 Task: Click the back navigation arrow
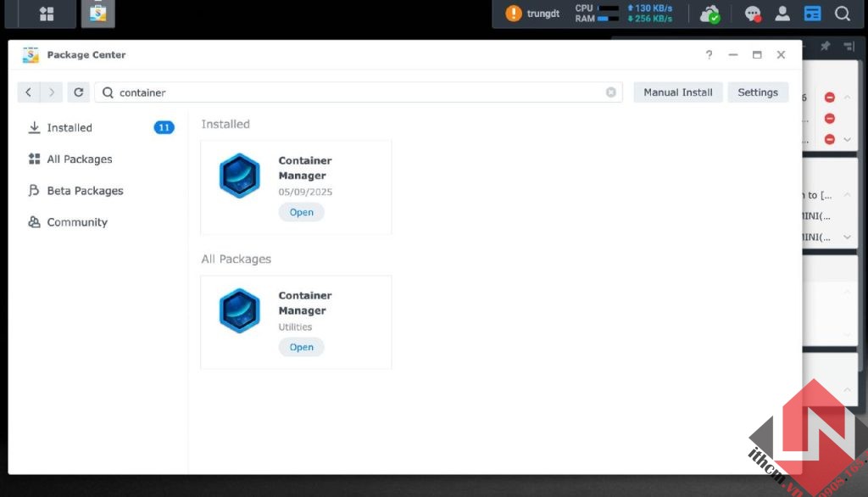29,92
